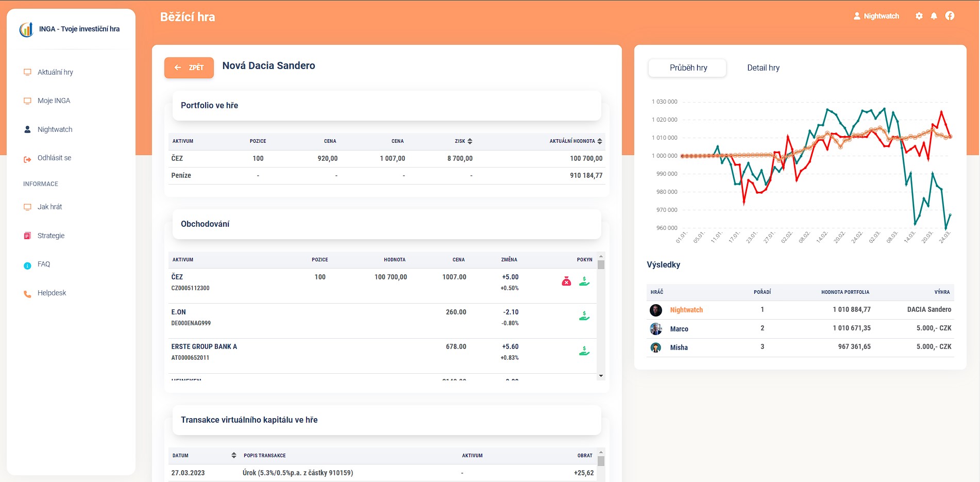980x482 pixels.
Task: Open Facebook icon in header
Action: (950, 16)
